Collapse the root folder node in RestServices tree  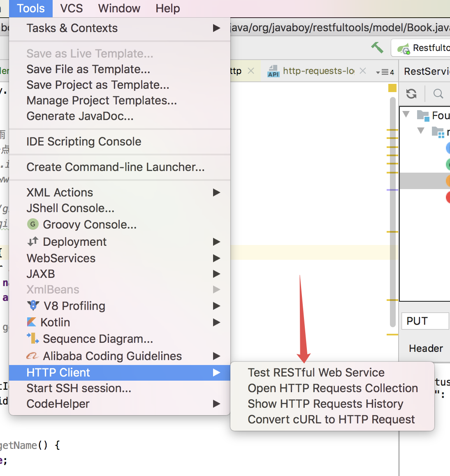click(406, 114)
